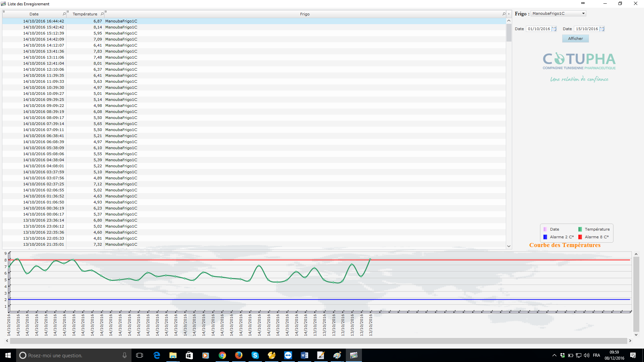Click the search icon in Frigo column header
This screenshot has width=644, height=362.
tap(504, 14)
